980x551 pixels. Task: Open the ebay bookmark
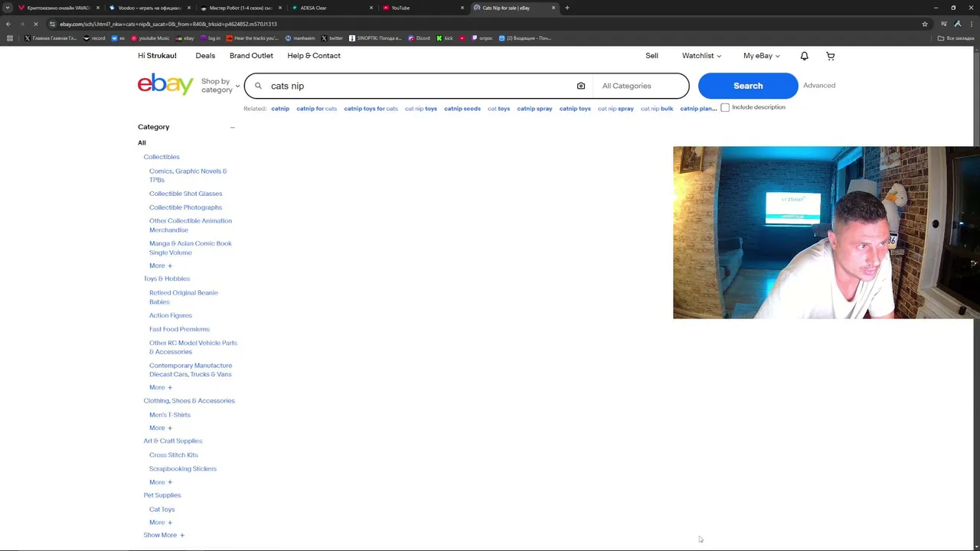point(185,38)
